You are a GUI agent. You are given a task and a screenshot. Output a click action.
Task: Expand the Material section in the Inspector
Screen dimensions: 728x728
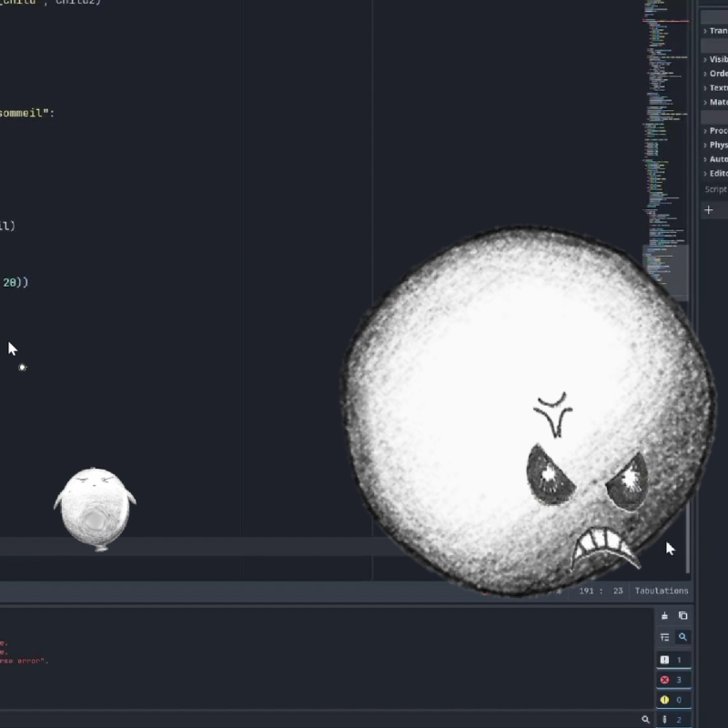(x=714, y=102)
